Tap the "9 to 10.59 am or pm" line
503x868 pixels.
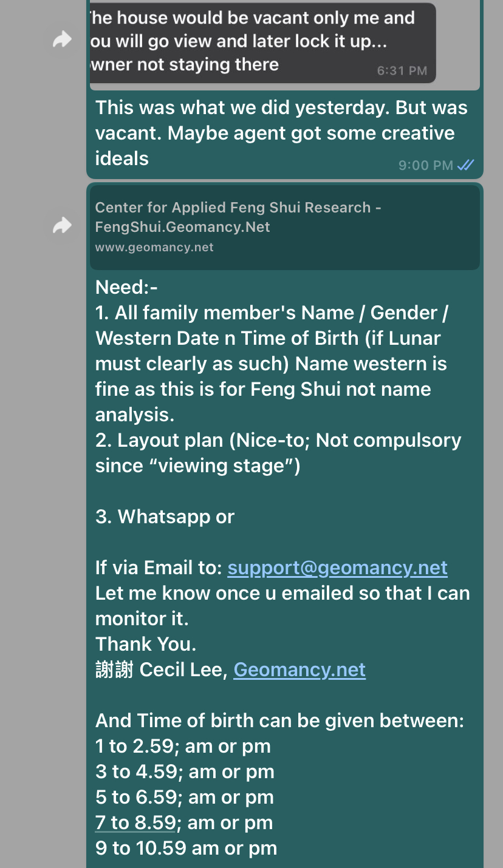click(x=186, y=848)
